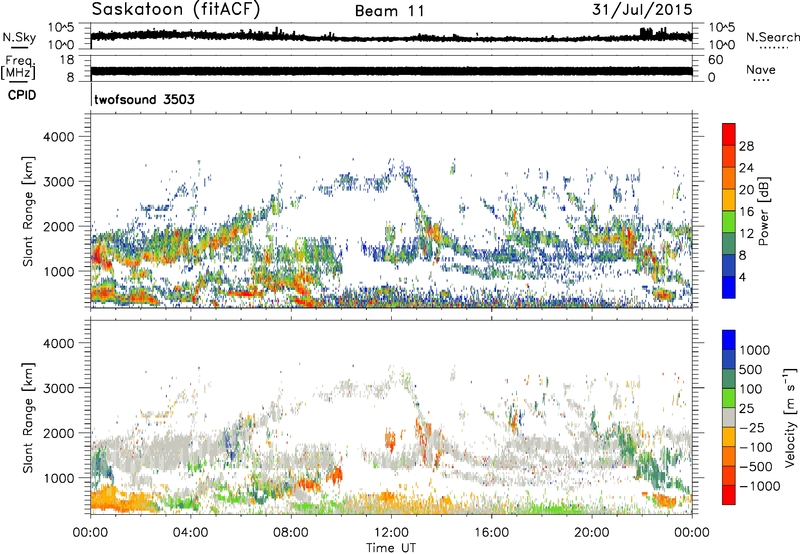Click the 'twofsound 3503' text
The width and height of the screenshot is (800, 554).
pyautogui.click(x=144, y=99)
